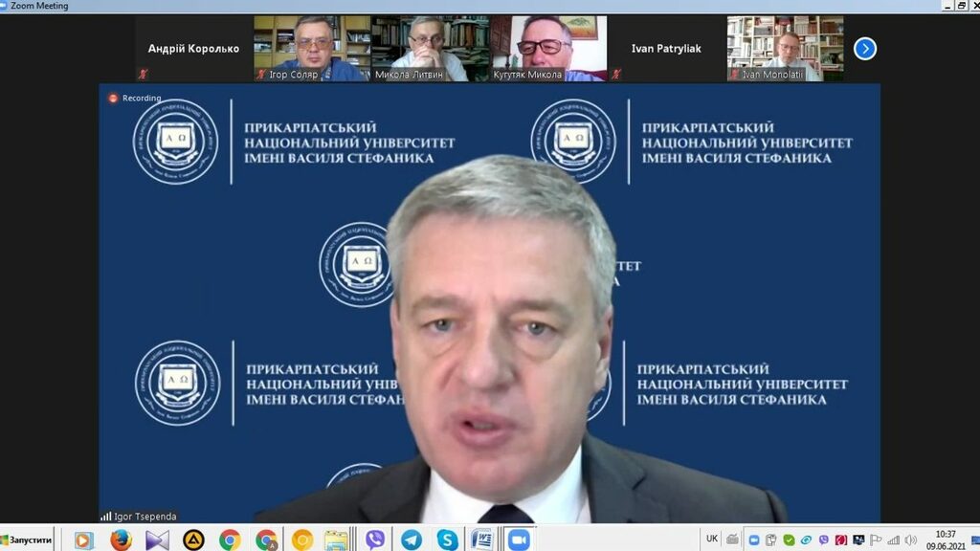Click the Zoom taskbar button

click(x=519, y=540)
